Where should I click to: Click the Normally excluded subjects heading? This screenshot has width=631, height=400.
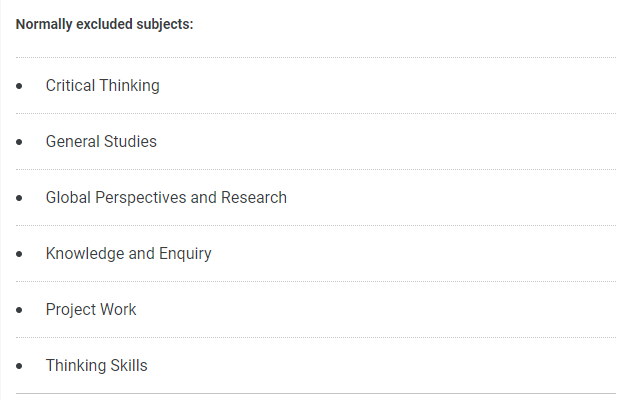pos(105,24)
